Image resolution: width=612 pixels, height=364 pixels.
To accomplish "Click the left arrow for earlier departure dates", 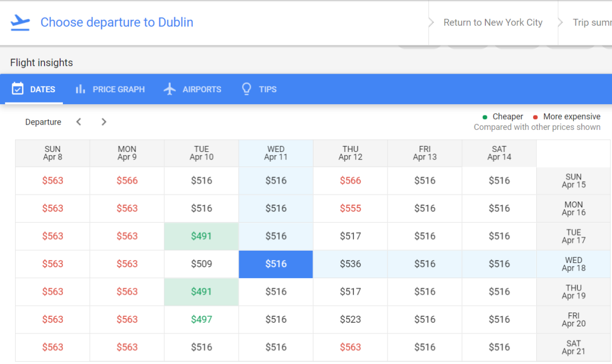I will (78, 122).
